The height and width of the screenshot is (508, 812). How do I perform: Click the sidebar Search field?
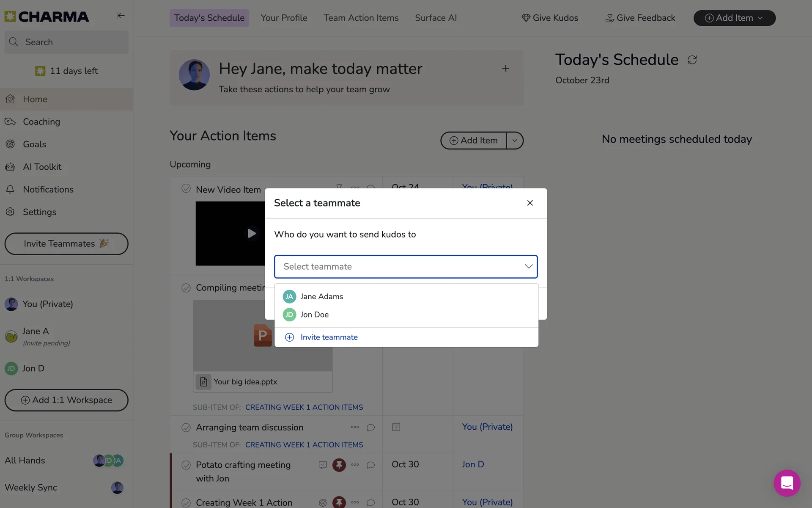point(67,42)
